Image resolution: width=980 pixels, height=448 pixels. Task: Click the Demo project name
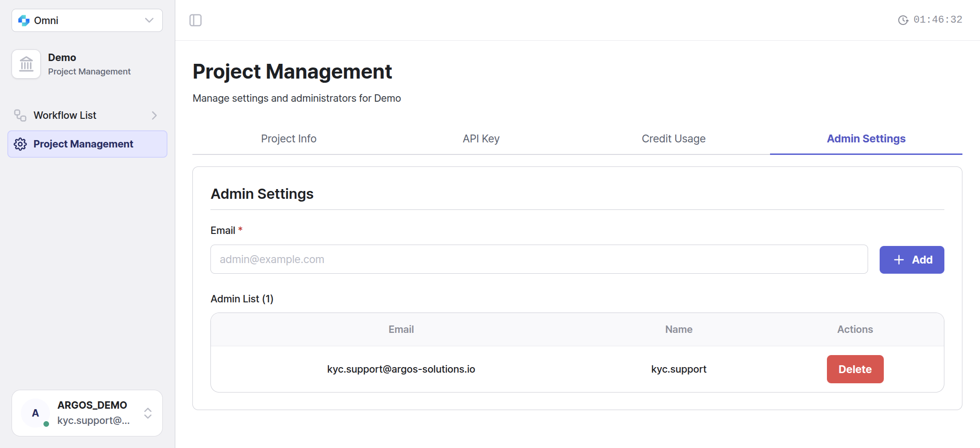click(62, 57)
